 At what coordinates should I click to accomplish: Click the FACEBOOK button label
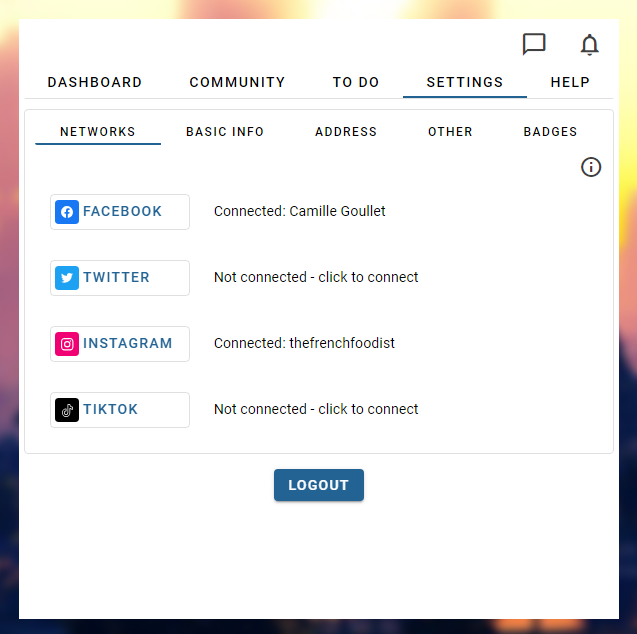tap(122, 211)
